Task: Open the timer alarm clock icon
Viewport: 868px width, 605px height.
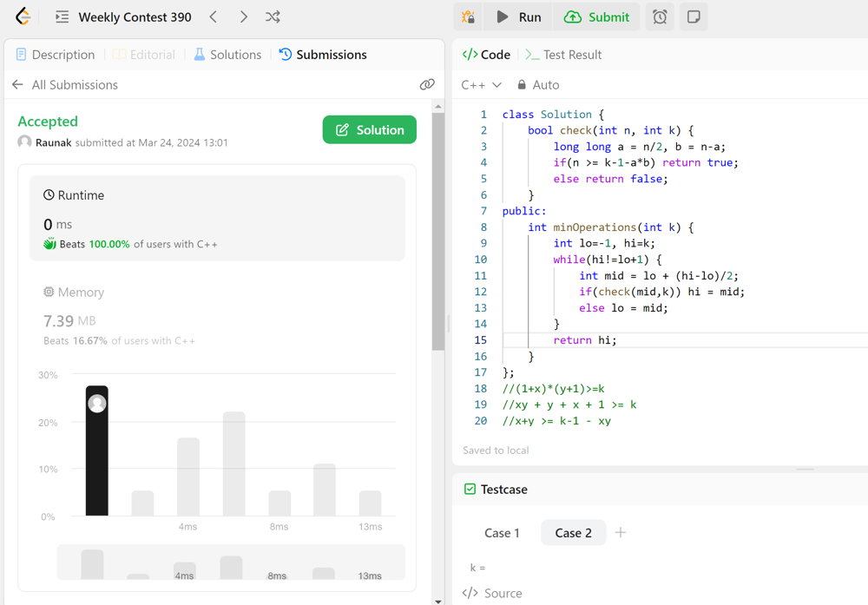Action: [660, 16]
